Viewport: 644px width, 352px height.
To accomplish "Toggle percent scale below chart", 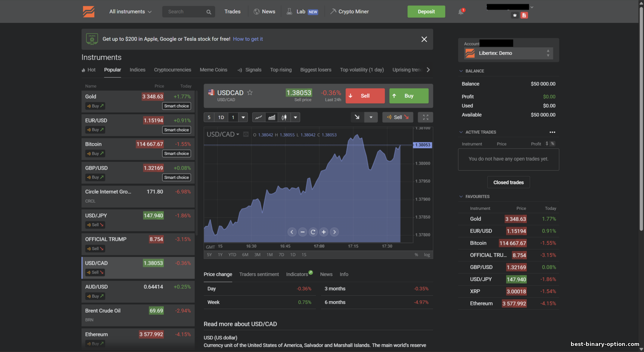I will pyautogui.click(x=416, y=255).
